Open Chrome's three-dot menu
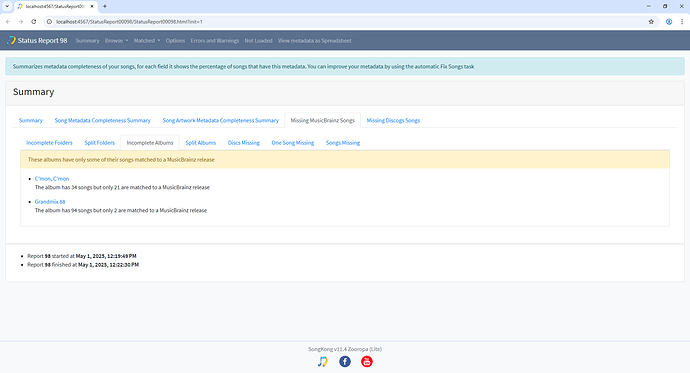 coord(682,22)
